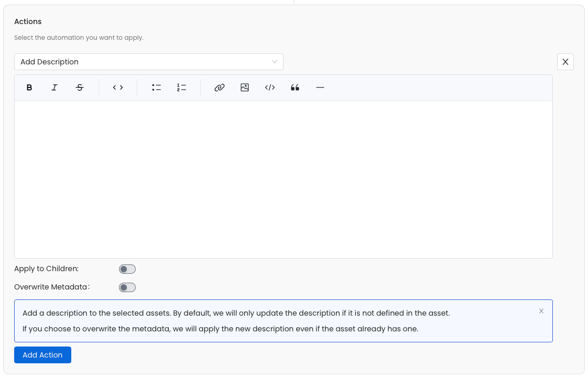Click the Add Action button
This screenshot has width=588, height=379.
[x=42, y=354]
